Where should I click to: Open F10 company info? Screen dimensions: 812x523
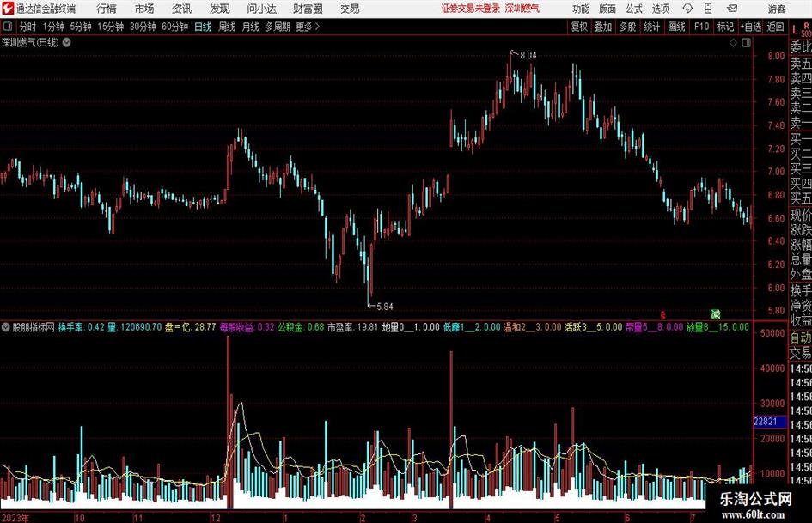[x=701, y=27]
